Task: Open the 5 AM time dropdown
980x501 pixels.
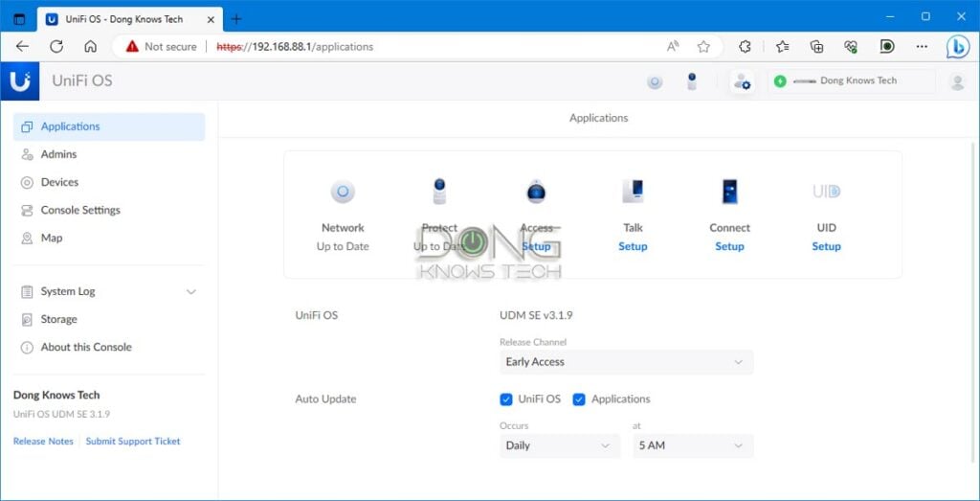Action: [693, 445]
